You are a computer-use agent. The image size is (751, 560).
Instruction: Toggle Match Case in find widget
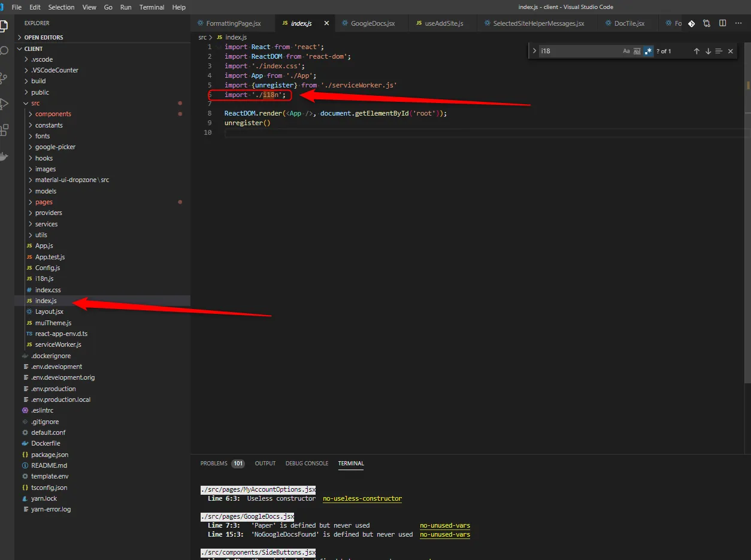(626, 51)
